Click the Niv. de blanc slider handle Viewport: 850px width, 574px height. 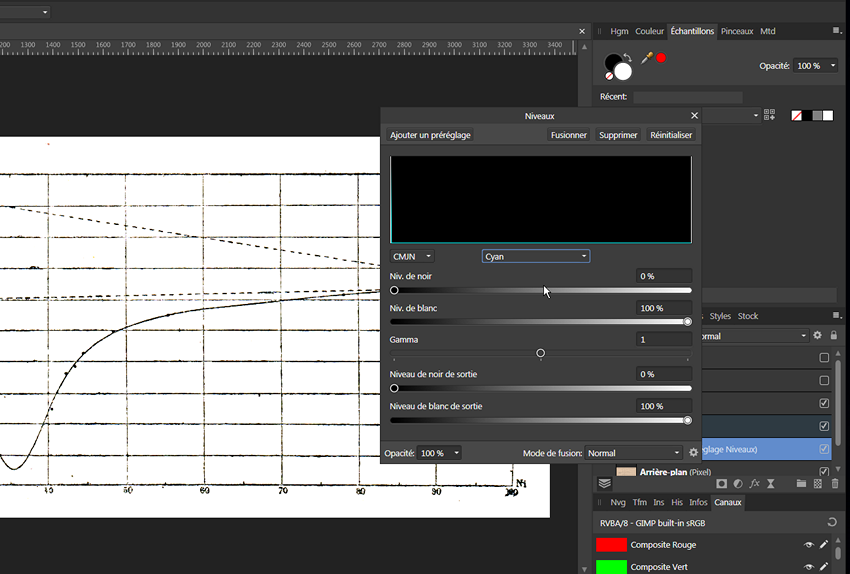pos(687,321)
